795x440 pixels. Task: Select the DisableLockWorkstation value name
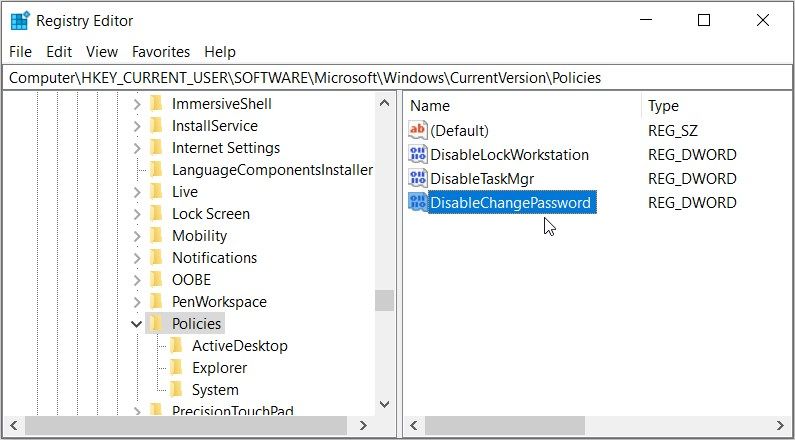click(510, 155)
